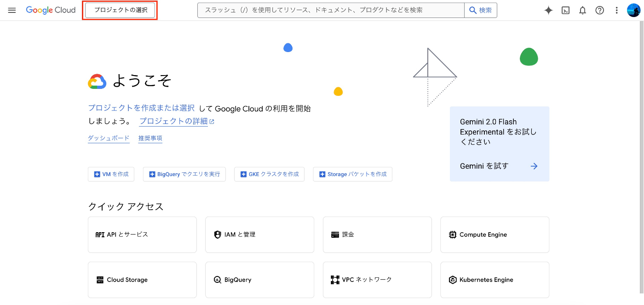Open the notifications bell
644x305 pixels.
click(x=582, y=10)
